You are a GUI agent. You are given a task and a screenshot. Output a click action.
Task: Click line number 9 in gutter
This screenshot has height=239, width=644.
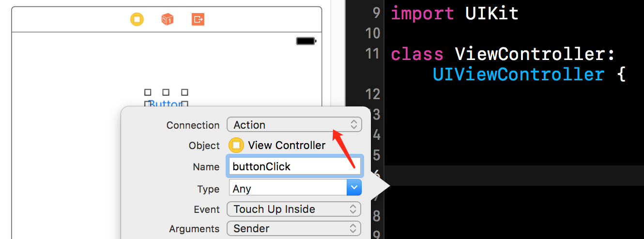coord(377,13)
